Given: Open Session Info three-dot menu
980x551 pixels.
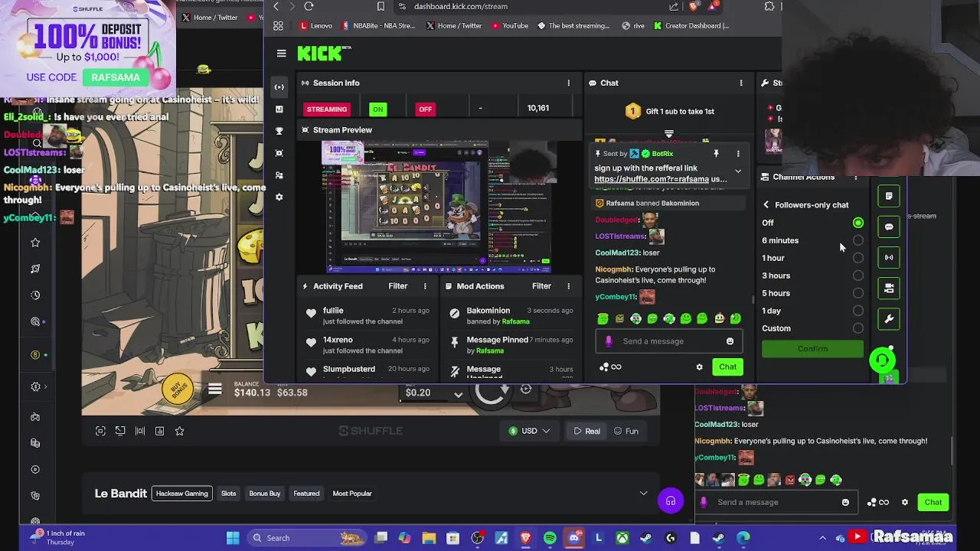Looking at the screenshot, I should 568,83.
